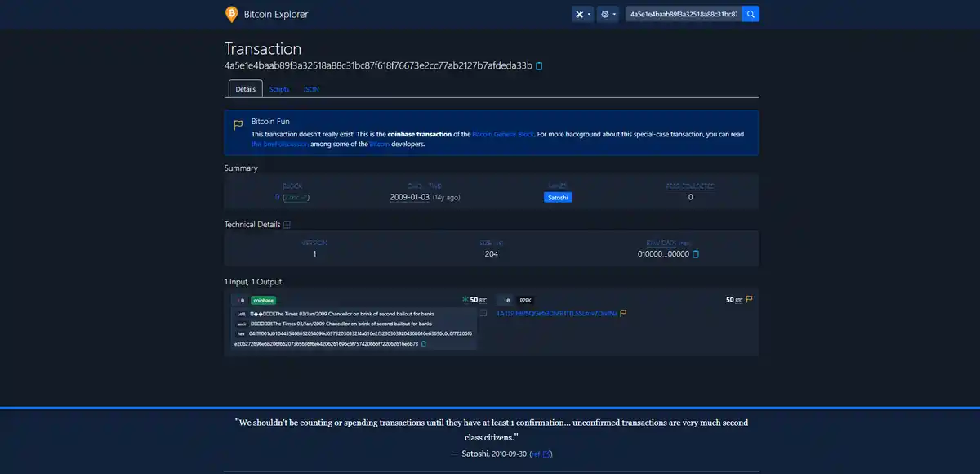This screenshot has width=980, height=474.
Task: Open the Bitcoin Explorer home link
Action: (x=276, y=14)
